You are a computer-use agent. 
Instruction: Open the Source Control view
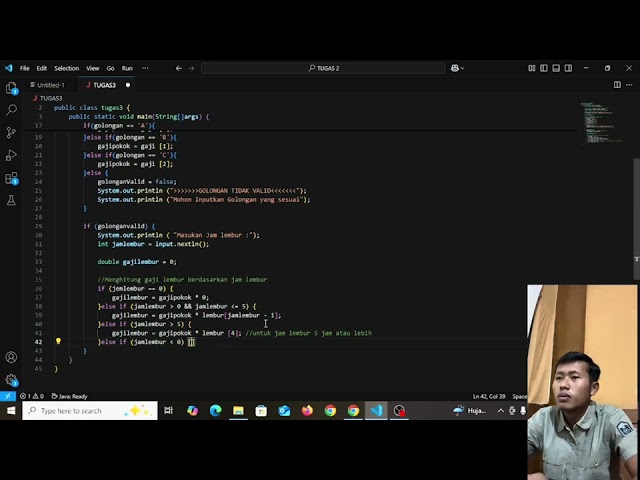(11, 132)
